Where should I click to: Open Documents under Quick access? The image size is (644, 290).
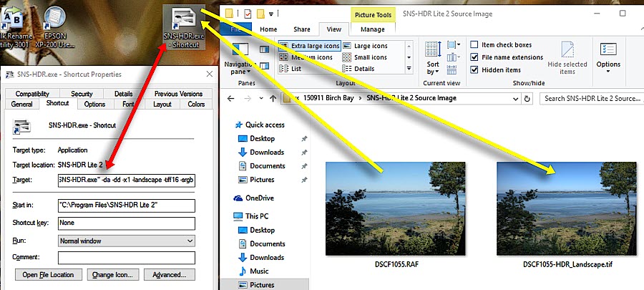pos(262,166)
